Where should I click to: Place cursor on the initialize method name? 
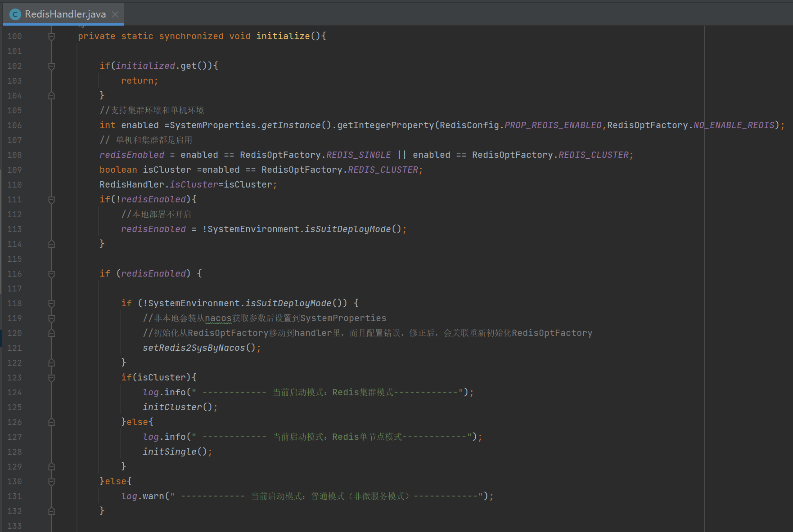(283, 36)
